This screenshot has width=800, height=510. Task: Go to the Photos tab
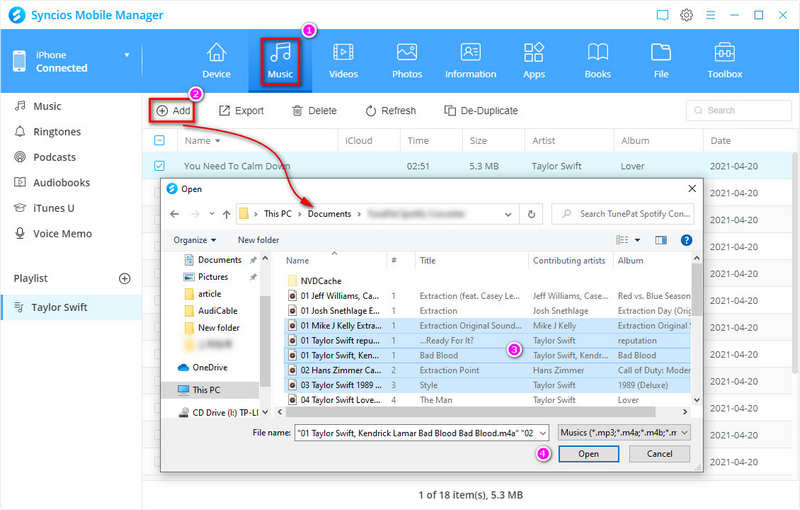[407, 61]
